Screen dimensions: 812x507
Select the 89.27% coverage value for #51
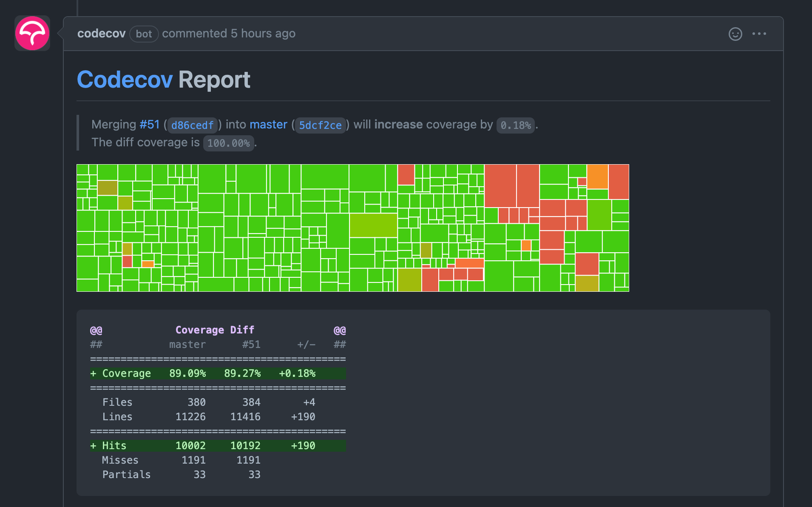click(242, 373)
